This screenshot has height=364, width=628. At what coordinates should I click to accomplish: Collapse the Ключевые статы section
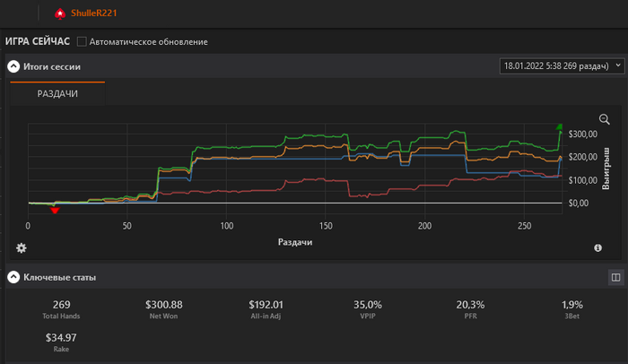tap(14, 277)
